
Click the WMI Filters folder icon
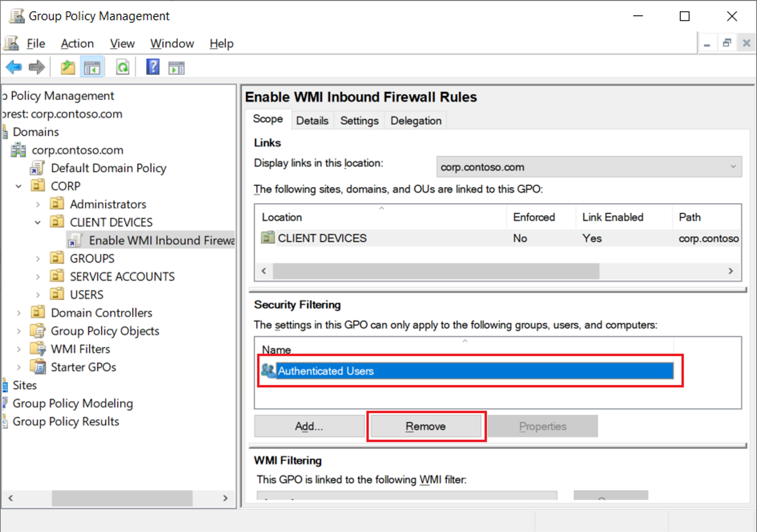coord(38,348)
